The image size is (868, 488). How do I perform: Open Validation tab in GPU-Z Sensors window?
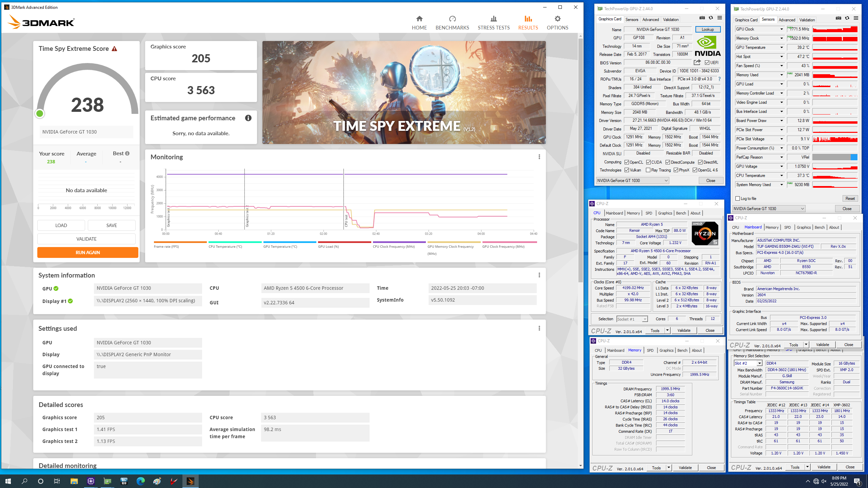(807, 20)
